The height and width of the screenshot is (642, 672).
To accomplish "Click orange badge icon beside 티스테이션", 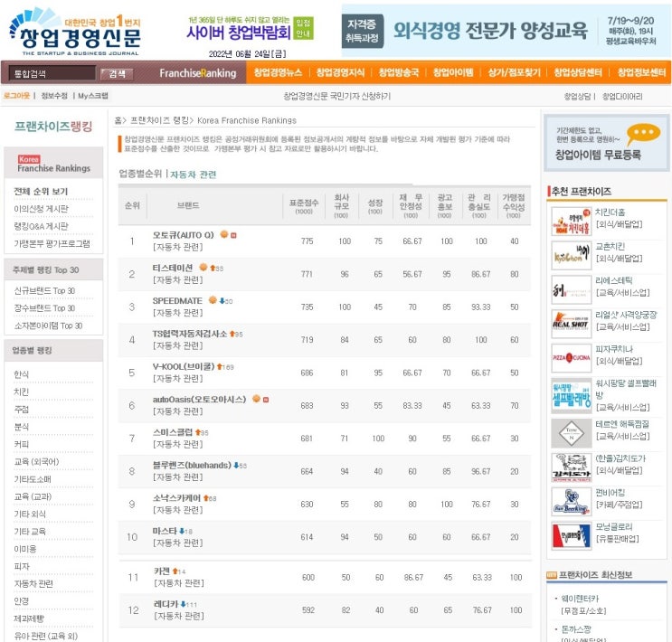I will tap(203, 267).
